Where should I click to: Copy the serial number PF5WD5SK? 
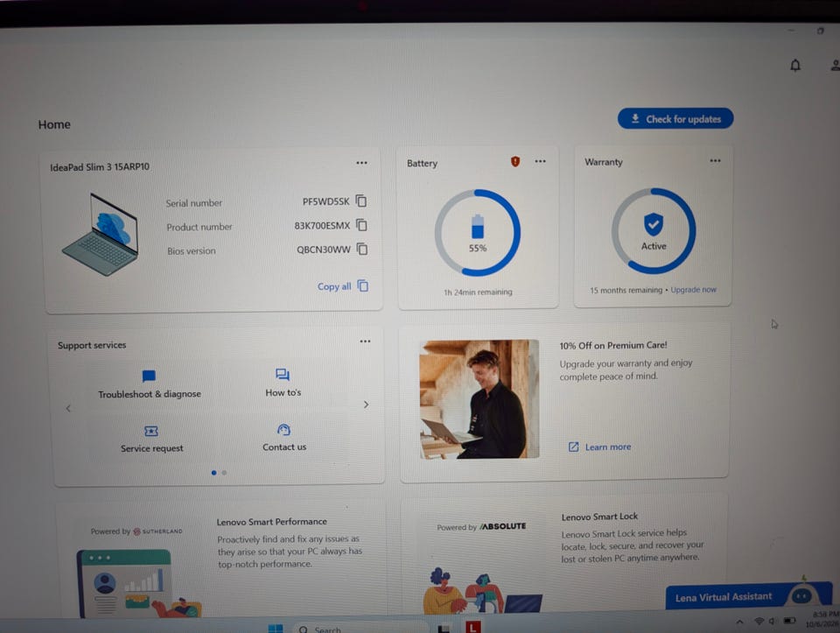[x=361, y=201]
